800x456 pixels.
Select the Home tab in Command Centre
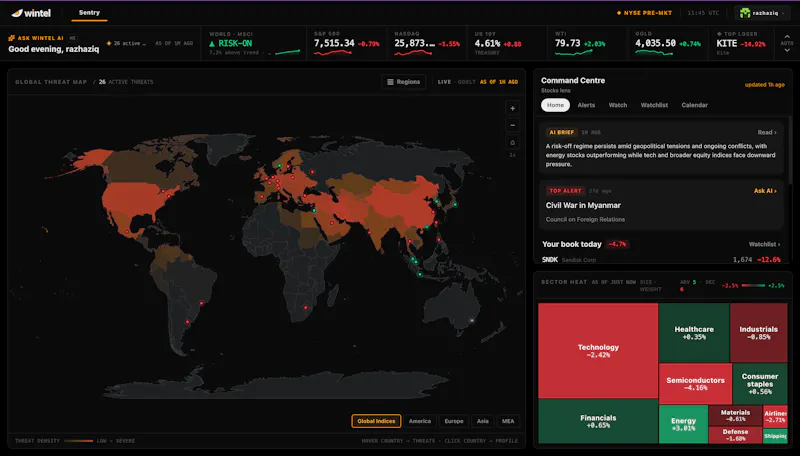tap(555, 105)
